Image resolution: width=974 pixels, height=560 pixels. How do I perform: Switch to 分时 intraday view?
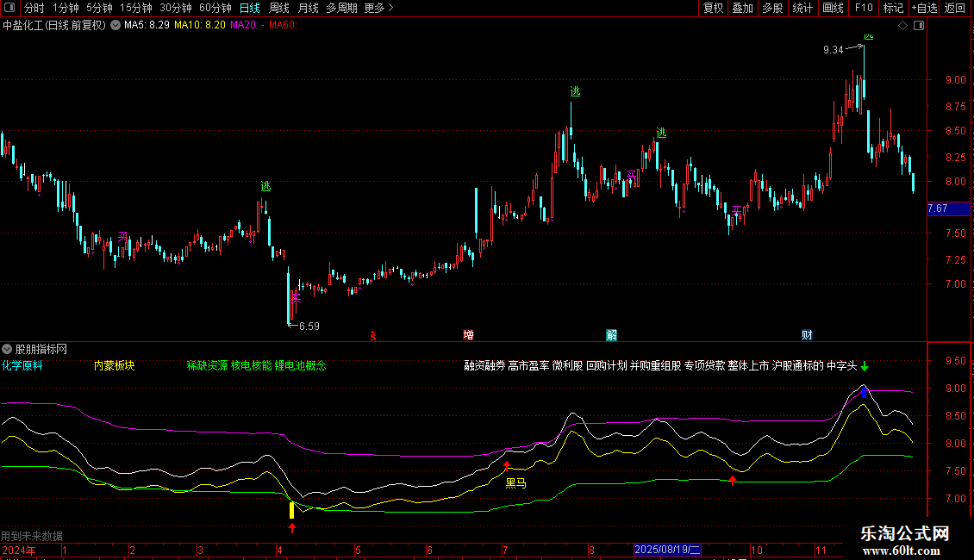(x=34, y=8)
